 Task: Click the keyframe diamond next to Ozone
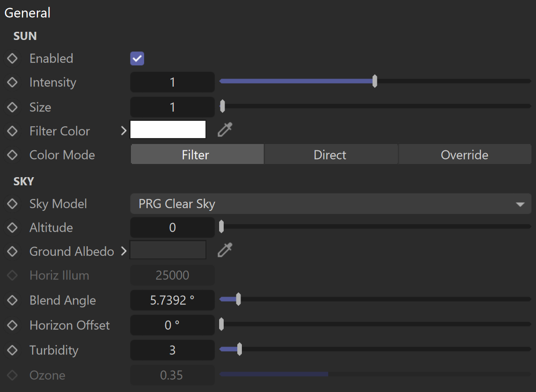(12, 375)
